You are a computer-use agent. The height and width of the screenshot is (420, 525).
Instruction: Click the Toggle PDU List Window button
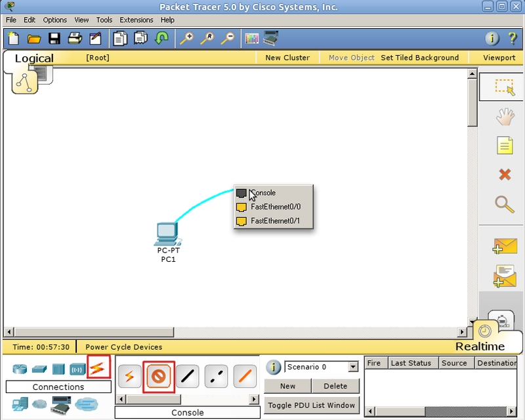click(x=311, y=405)
